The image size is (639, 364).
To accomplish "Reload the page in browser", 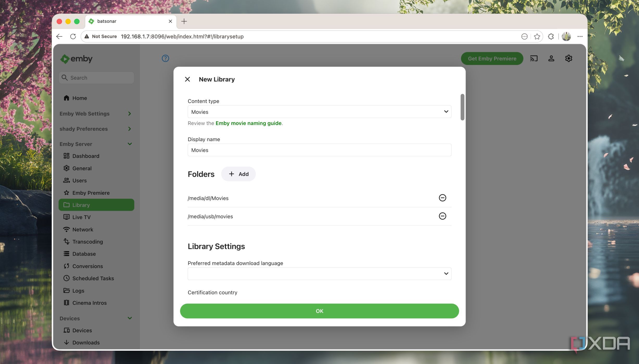I will point(73,36).
